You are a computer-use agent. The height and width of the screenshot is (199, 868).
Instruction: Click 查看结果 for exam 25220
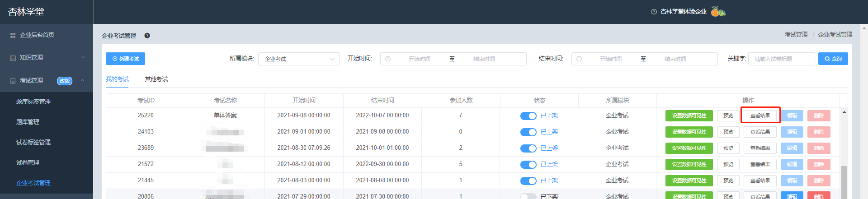point(760,116)
